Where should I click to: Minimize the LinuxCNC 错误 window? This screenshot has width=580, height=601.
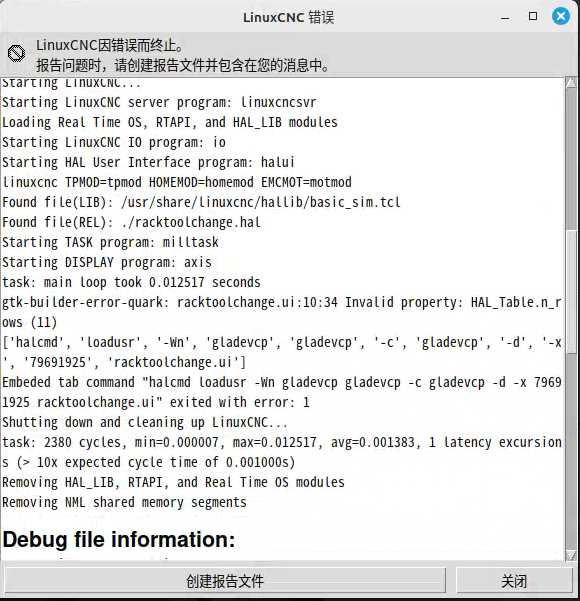click(x=505, y=17)
